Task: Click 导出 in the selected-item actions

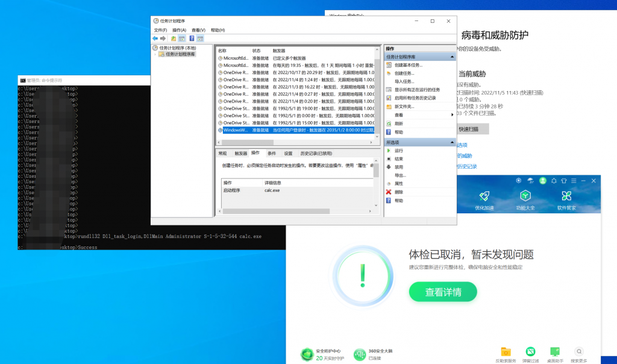Action: point(400,175)
